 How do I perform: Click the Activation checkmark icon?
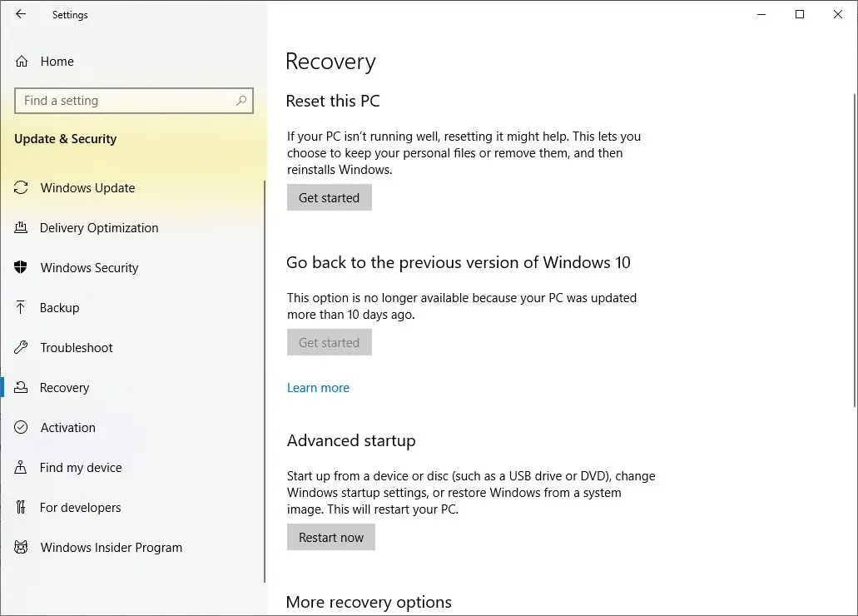(22, 428)
